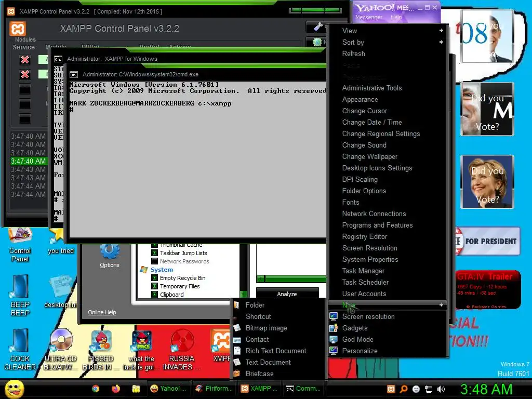
Task: Choose Refresh in the context menu
Action: (353, 54)
